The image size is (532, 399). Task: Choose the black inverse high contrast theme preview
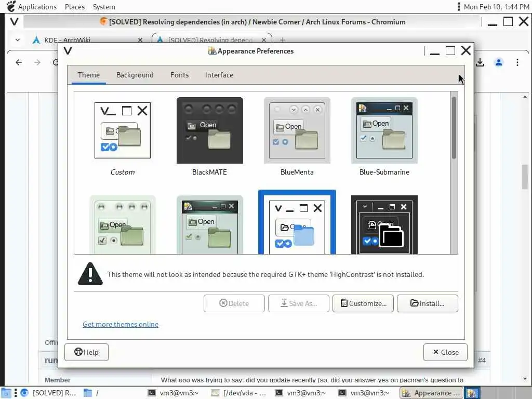(384, 224)
